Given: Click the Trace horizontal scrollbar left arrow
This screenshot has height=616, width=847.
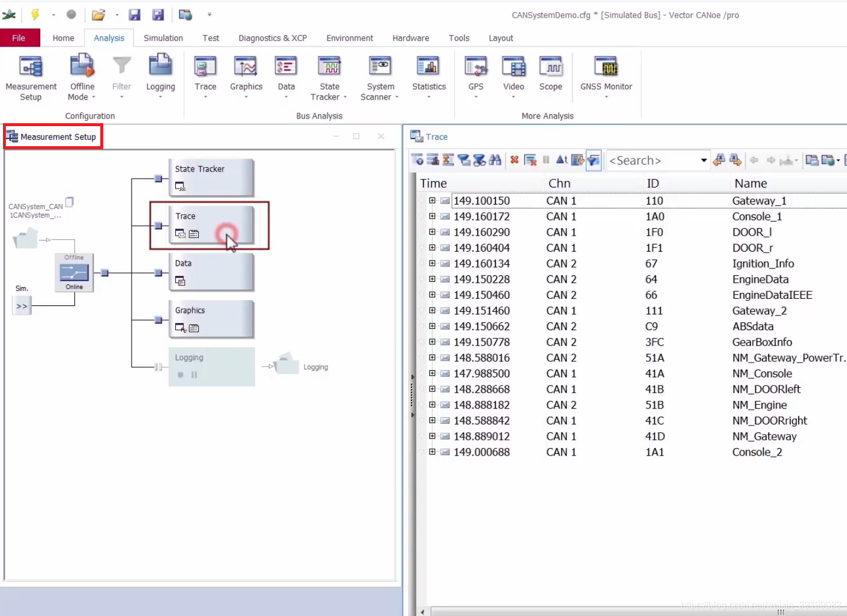Looking at the screenshot, I should coord(422,612).
